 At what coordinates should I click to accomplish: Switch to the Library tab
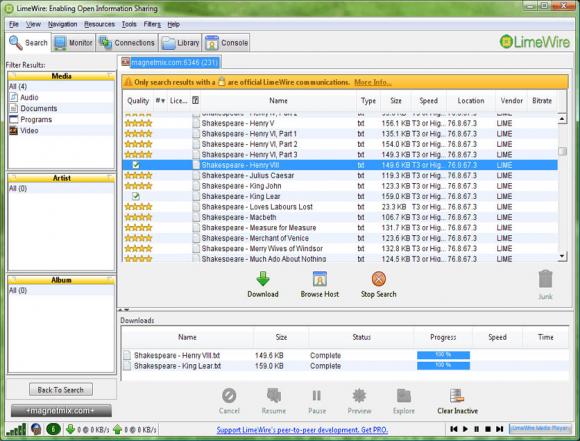(181, 43)
